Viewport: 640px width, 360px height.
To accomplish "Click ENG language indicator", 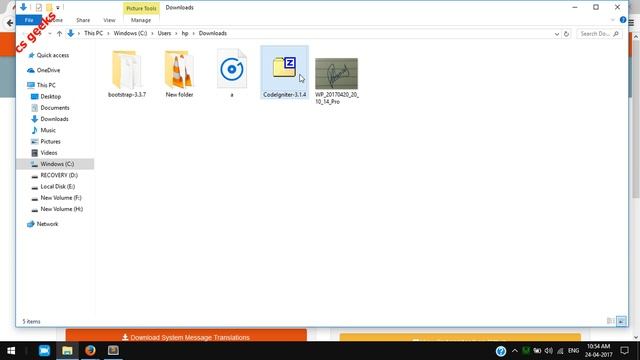I will [573, 351].
